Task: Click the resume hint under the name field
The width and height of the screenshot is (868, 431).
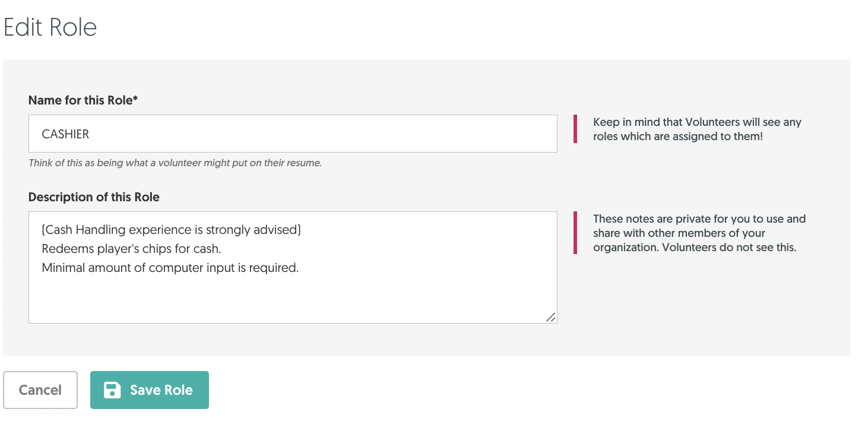Action: 175,163
